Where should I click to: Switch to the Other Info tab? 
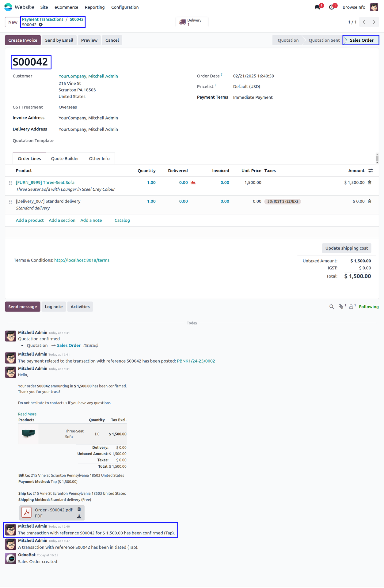tap(99, 159)
